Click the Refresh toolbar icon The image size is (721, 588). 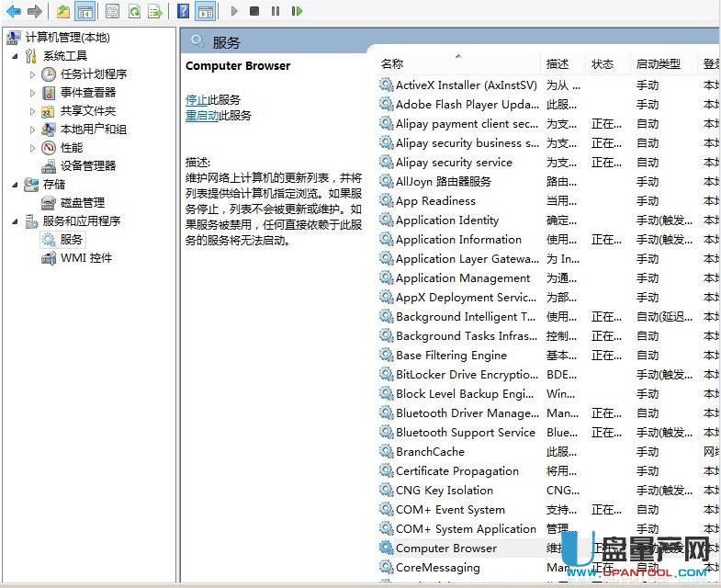[x=134, y=11]
